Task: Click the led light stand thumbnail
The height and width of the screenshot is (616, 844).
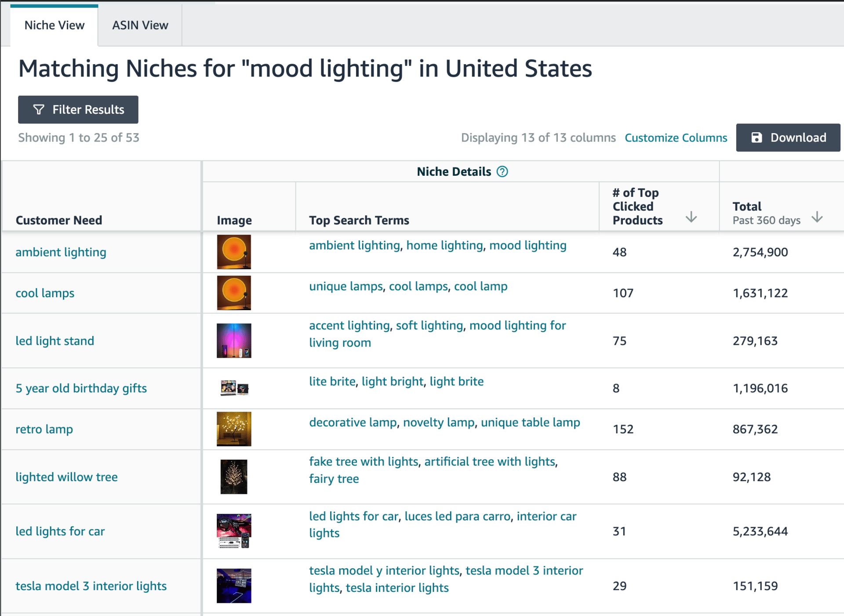Action: click(x=234, y=341)
